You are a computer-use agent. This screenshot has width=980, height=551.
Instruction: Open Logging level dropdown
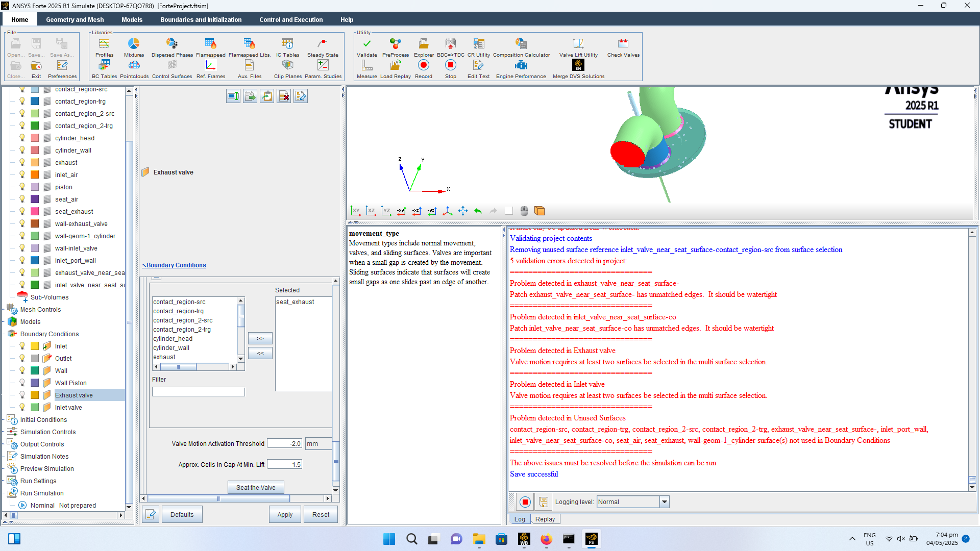click(x=664, y=502)
